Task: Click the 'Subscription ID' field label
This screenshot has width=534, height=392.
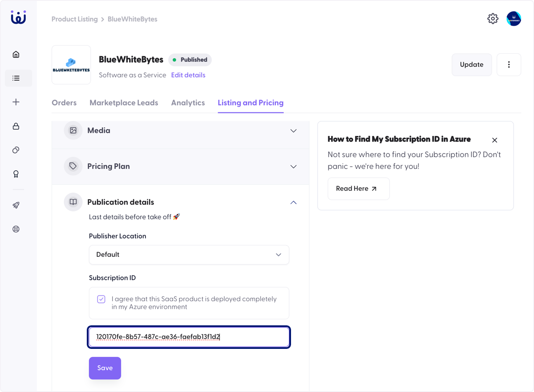Action: click(x=112, y=278)
